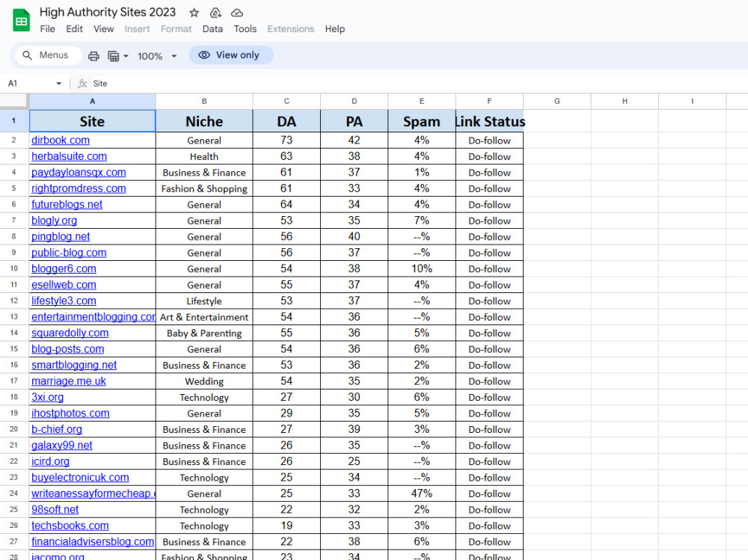Select column D header
Image resolution: width=748 pixels, height=560 pixels.
354,101
